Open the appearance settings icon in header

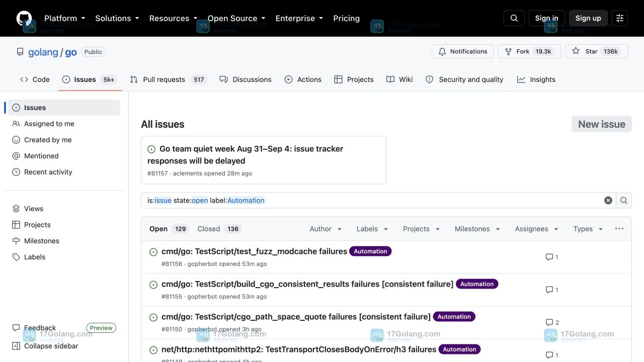(620, 18)
